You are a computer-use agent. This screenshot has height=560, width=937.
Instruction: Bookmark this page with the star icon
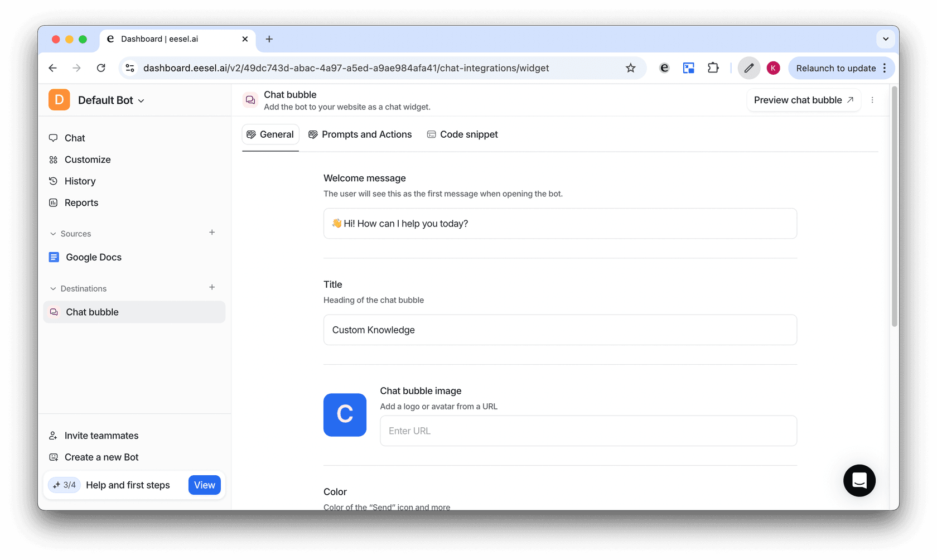pyautogui.click(x=630, y=68)
